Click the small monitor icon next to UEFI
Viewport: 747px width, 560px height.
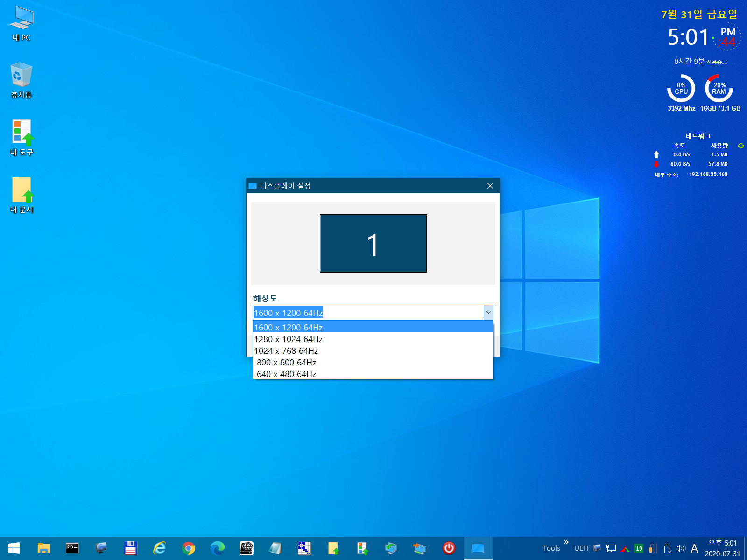(x=597, y=548)
